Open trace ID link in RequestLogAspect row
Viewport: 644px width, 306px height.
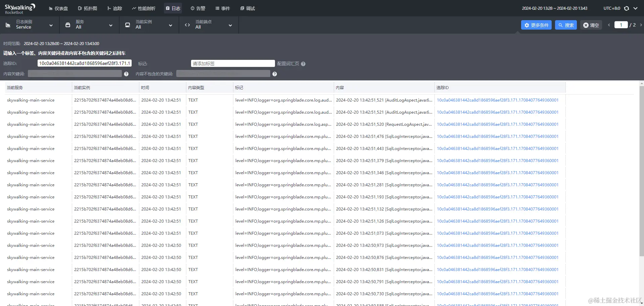[498, 124]
